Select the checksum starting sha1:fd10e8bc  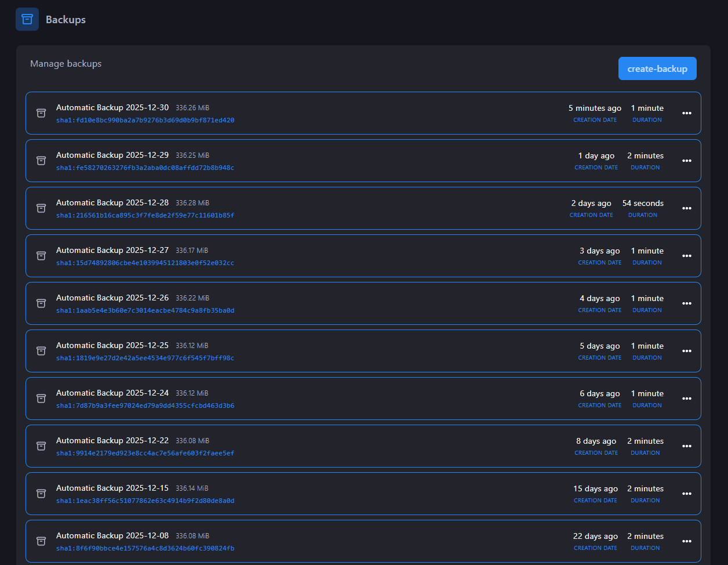[x=145, y=120]
